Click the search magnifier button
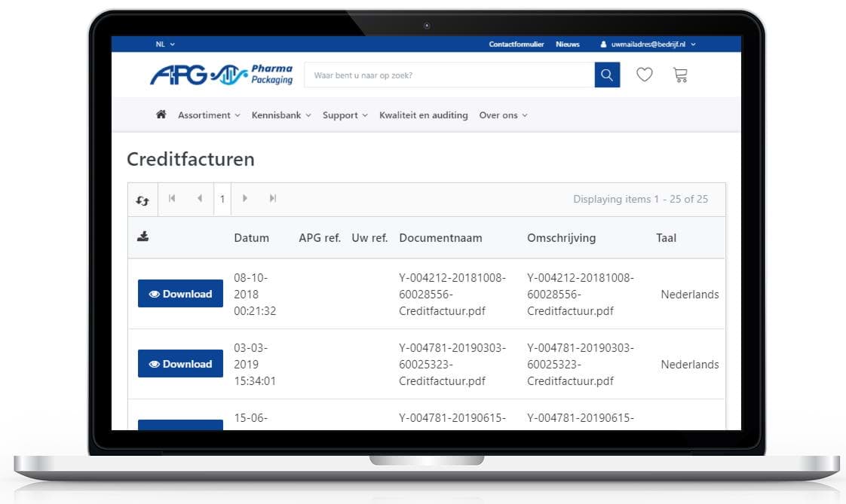This screenshot has width=846, height=504. (x=607, y=75)
